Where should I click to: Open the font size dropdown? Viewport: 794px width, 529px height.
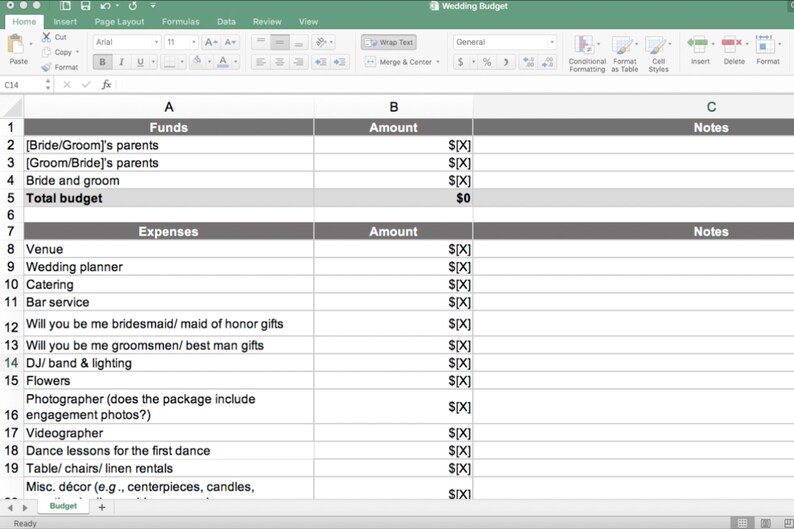point(193,42)
